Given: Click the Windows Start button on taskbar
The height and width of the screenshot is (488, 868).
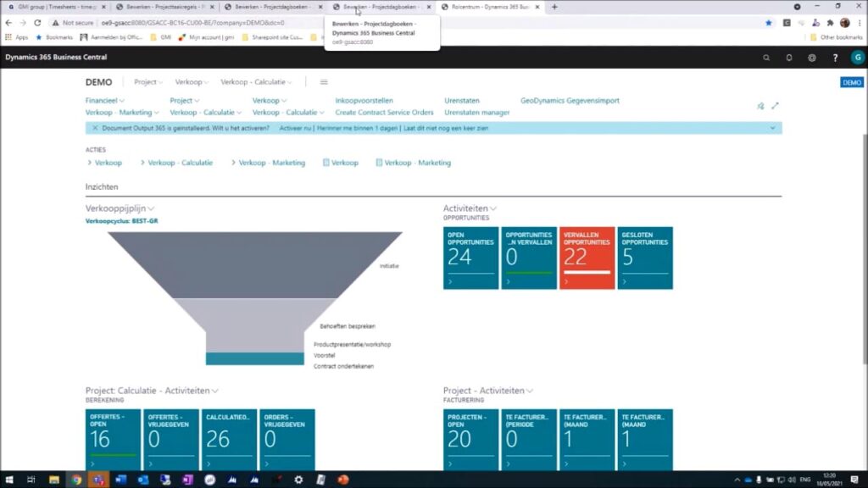Looking at the screenshot, I should point(8,480).
